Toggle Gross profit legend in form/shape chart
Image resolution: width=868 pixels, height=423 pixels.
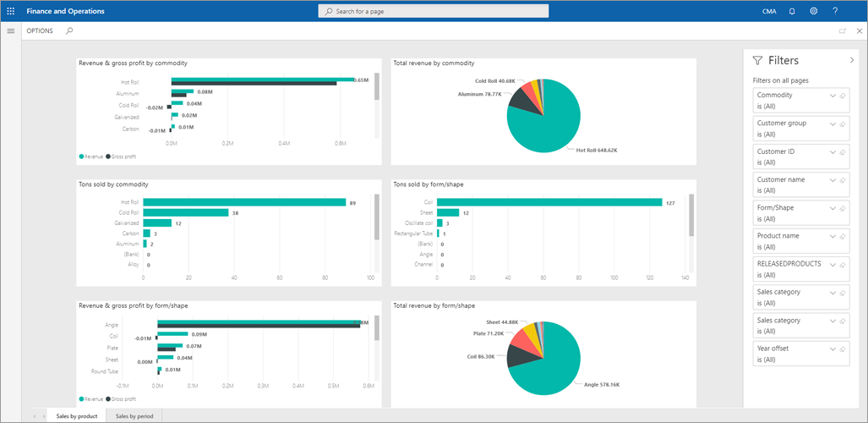click(123, 398)
